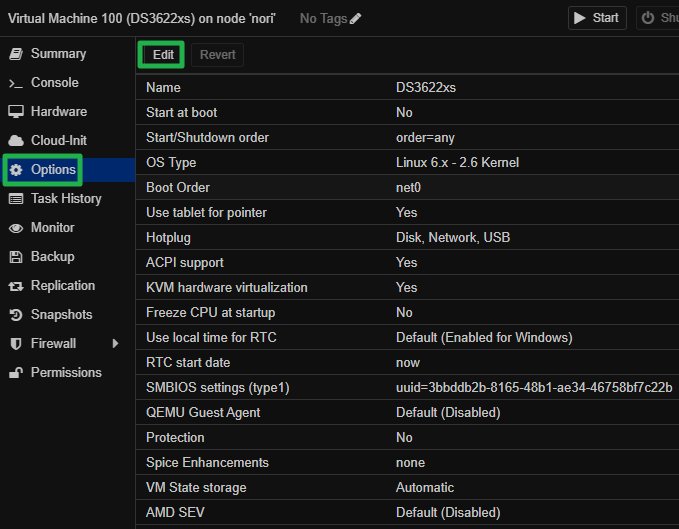Start the virtual machine
This screenshot has width=679, height=529.
tap(597, 18)
